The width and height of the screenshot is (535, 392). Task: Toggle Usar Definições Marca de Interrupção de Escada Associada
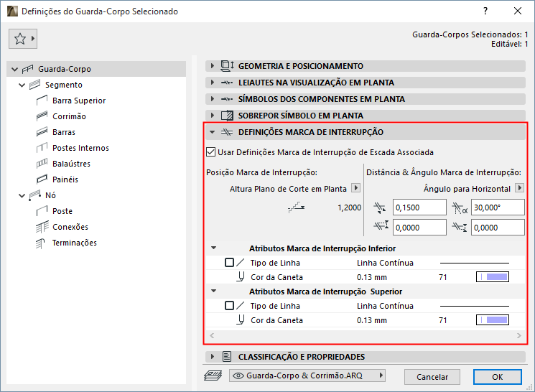tap(211, 152)
